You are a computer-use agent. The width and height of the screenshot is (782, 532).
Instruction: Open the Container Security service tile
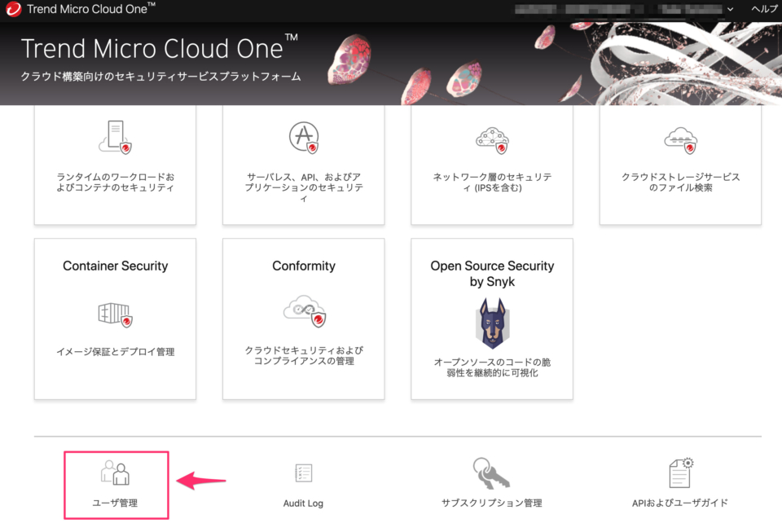[115, 318]
